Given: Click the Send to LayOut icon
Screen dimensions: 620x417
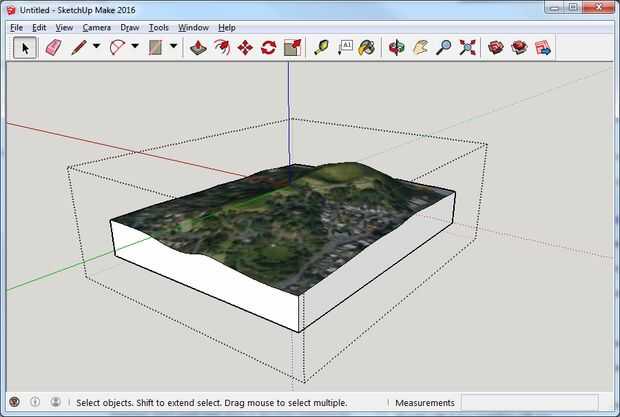Looking at the screenshot, I should coord(543,48).
